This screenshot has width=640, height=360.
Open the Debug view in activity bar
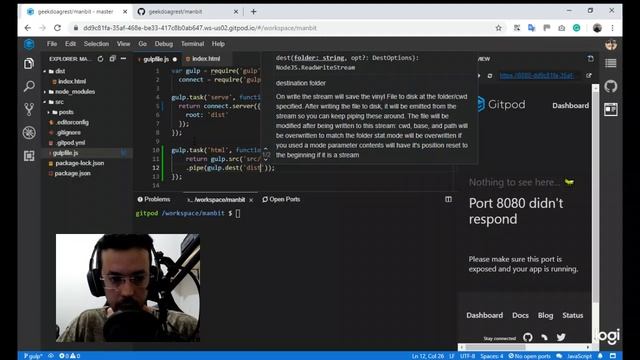tap(29, 133)
